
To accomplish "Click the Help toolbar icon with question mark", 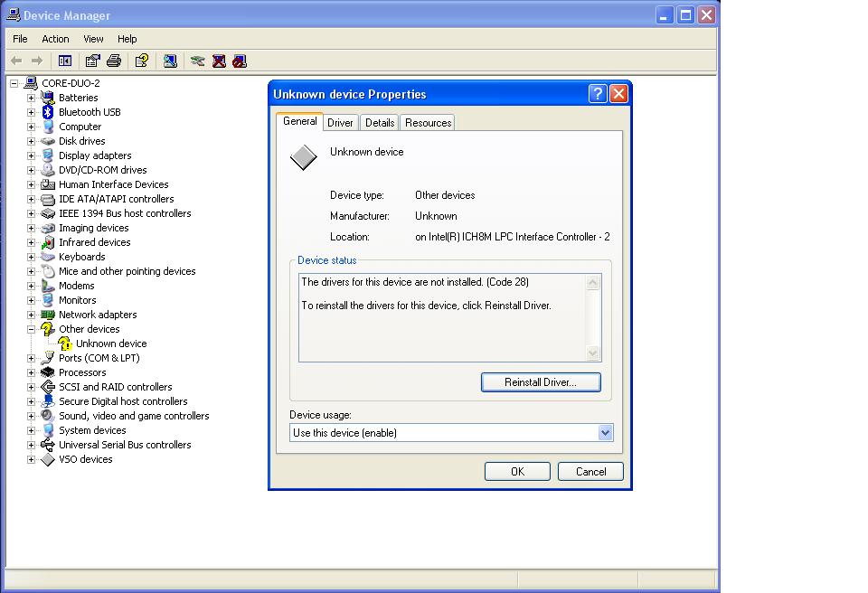I will tap(142, 61).
